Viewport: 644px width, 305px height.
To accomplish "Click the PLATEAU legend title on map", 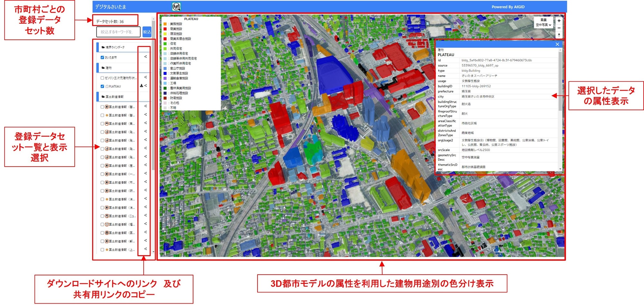I will click(191, 19).
